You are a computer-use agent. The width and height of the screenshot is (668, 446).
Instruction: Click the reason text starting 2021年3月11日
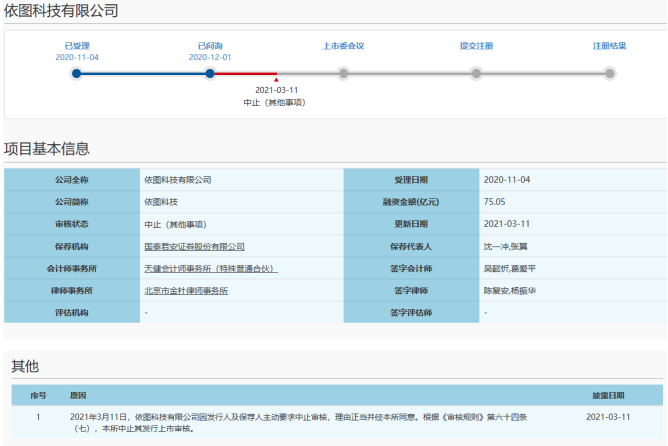(298, 423)
